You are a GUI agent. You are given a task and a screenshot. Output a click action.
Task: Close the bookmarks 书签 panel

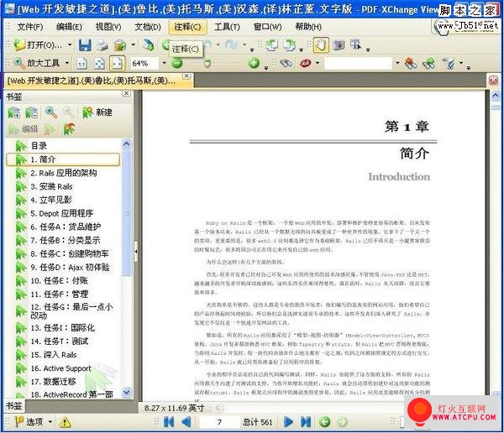(x=127, y=93)
